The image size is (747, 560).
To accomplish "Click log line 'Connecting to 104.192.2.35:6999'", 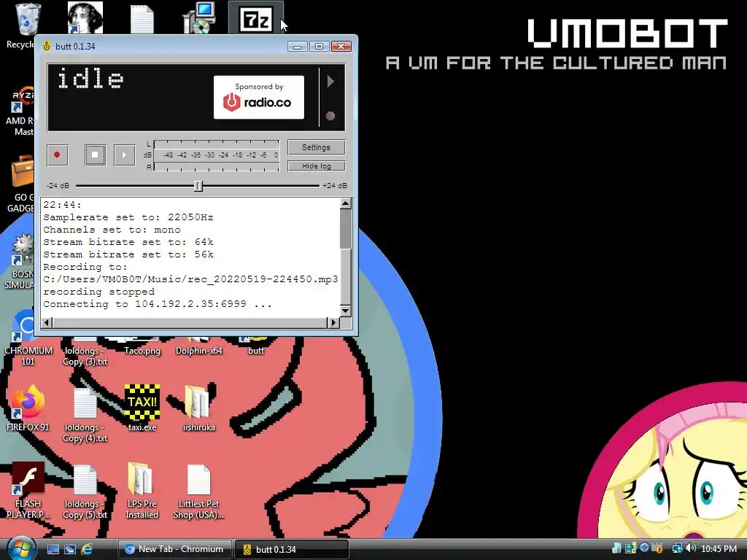I will (158, 304).
